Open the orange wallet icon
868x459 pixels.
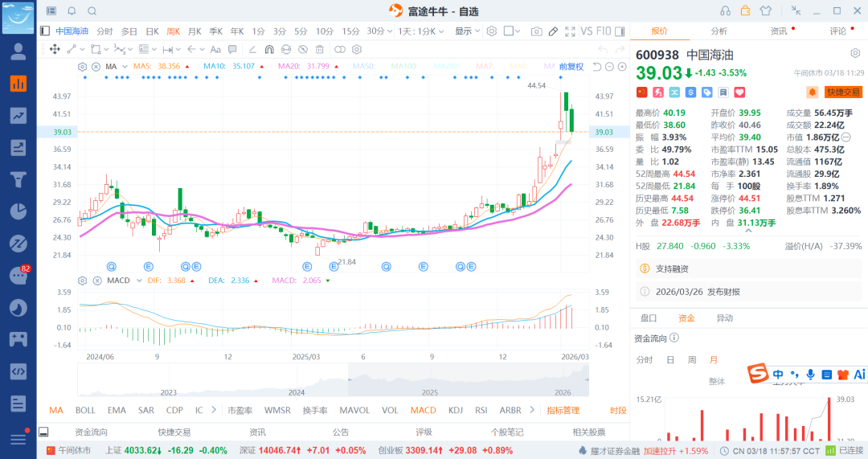(x=746, y=10)
